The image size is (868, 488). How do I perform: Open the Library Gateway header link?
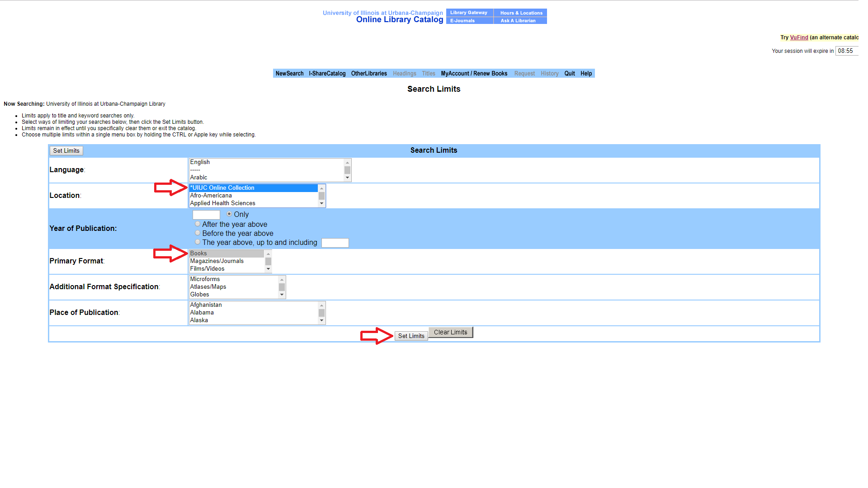pos(469,13)
